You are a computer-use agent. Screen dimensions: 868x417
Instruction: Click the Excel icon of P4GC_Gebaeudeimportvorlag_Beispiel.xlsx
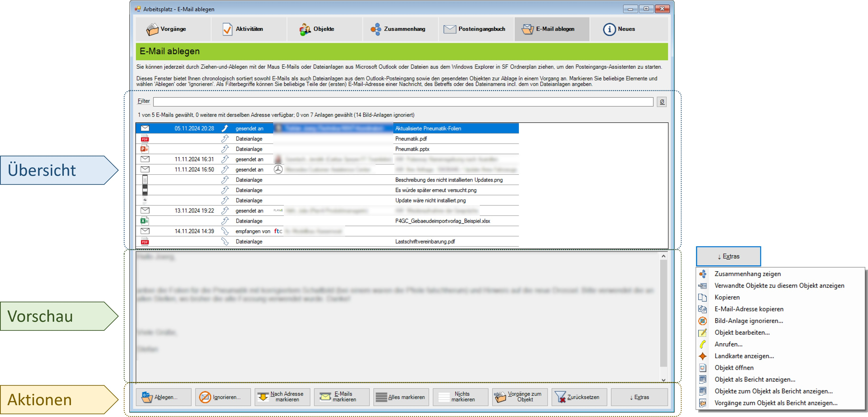click(x=145, y=221)
